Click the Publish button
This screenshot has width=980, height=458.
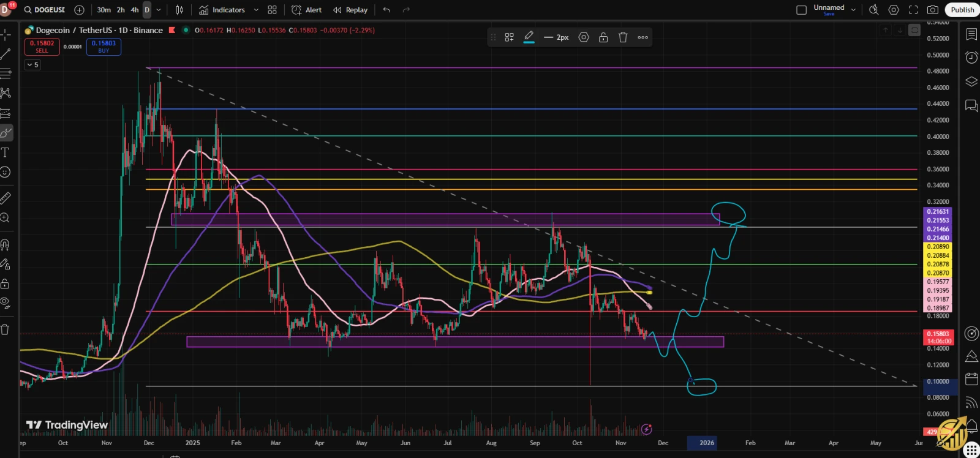[x=962, y=10]
